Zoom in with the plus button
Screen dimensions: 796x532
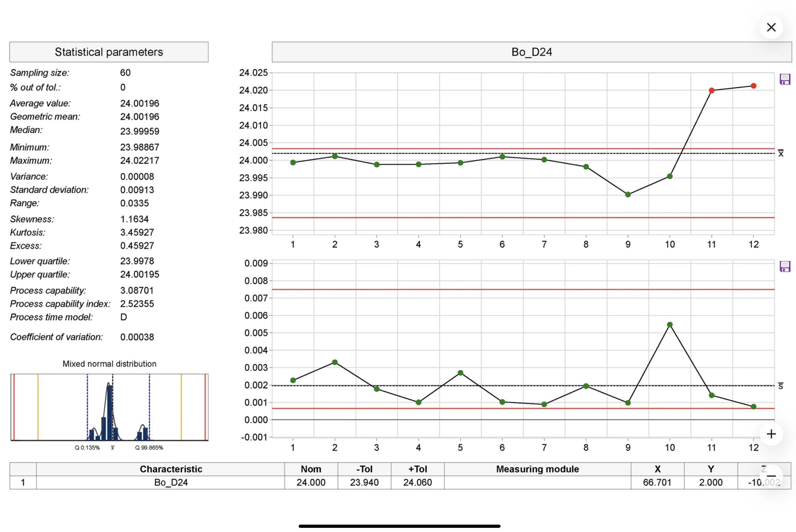[771, 434]
